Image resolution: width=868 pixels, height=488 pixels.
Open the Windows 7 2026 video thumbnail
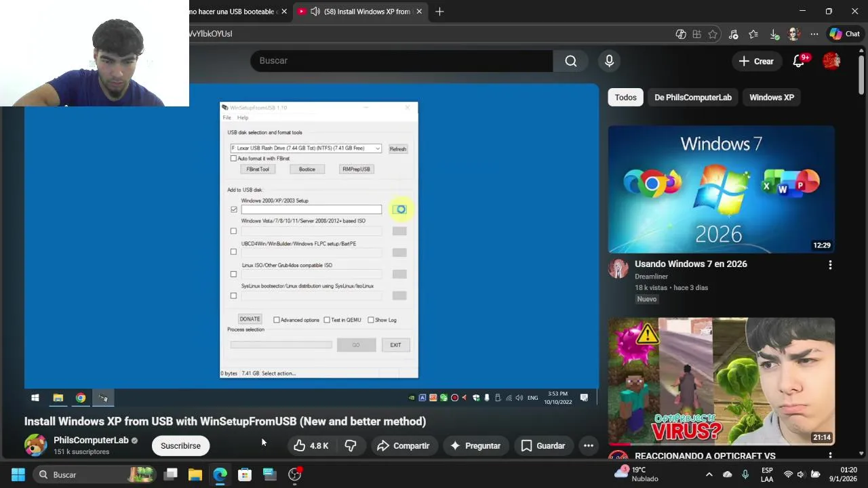(722, 189)
